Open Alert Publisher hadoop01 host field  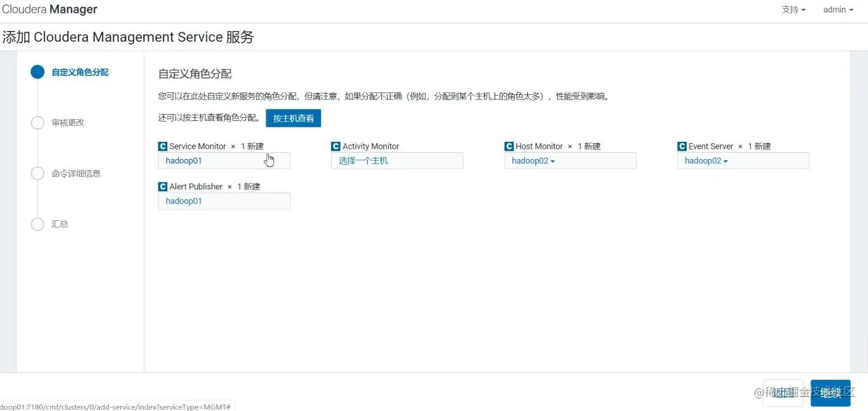click(224, 201)
